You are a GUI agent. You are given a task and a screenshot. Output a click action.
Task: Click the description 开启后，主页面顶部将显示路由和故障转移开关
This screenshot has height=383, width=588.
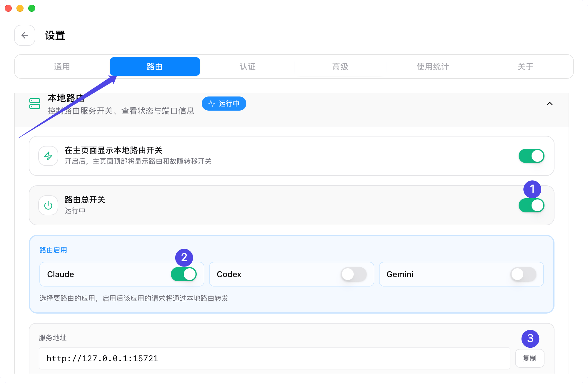(x=138, y=161)
